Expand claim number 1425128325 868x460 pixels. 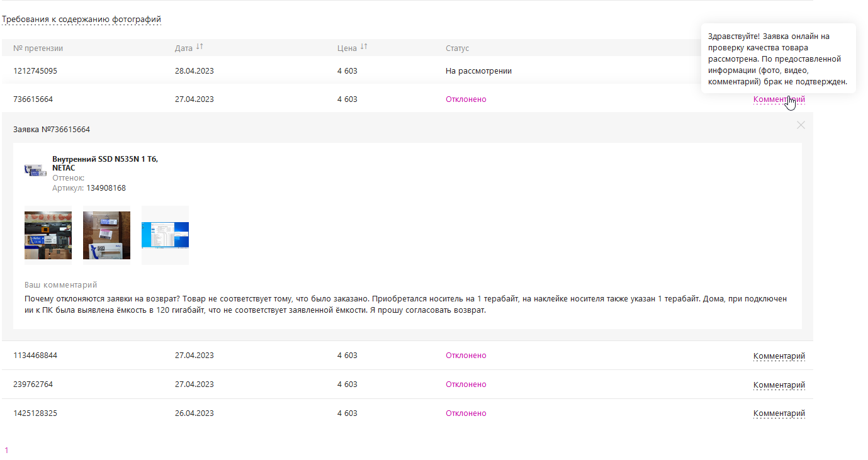click(x=35, y=413)
